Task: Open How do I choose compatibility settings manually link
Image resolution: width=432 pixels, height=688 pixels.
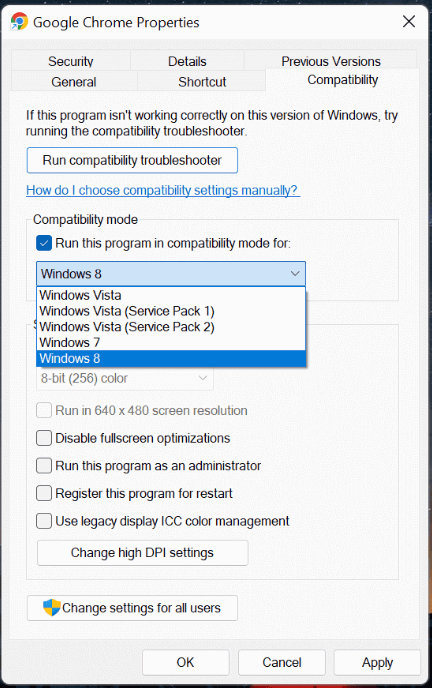Action: click(163, 190)
